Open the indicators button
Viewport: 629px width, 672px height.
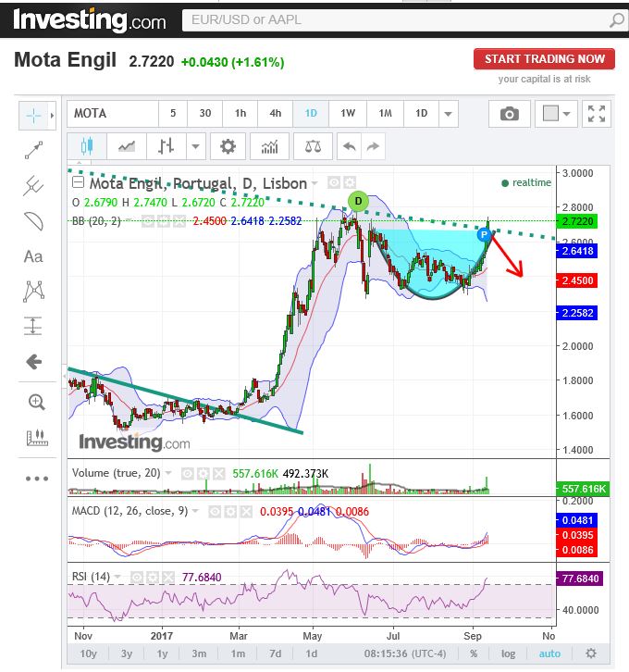point(269,146)
